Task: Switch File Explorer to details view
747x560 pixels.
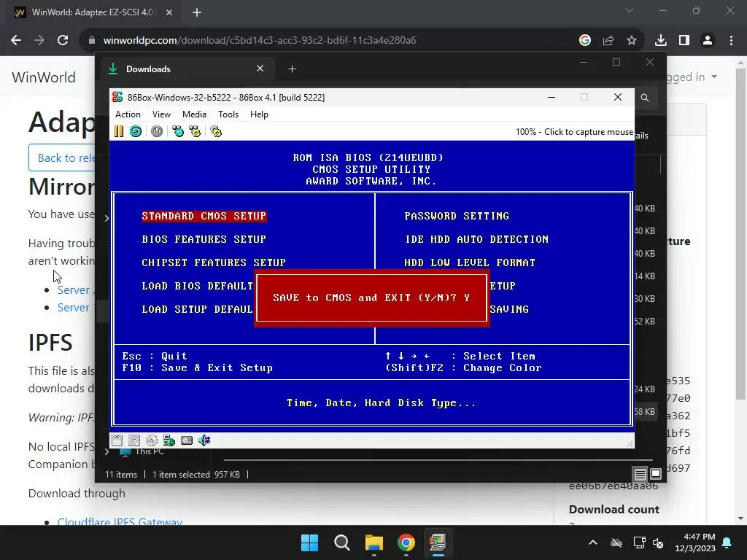Action: coord(640,474)
